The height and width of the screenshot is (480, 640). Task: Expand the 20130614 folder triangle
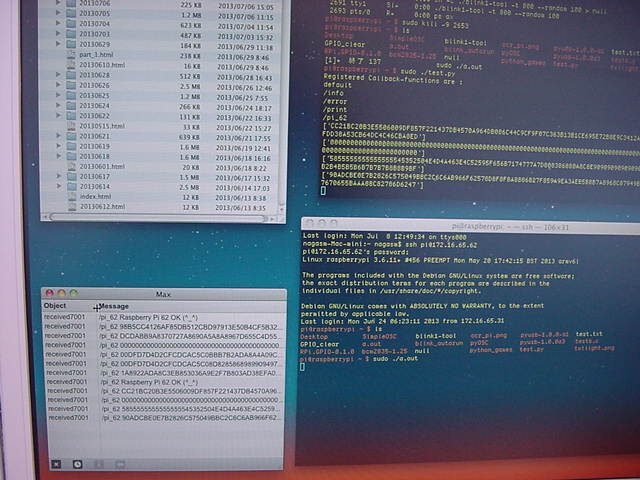click(x=59, y=186)
